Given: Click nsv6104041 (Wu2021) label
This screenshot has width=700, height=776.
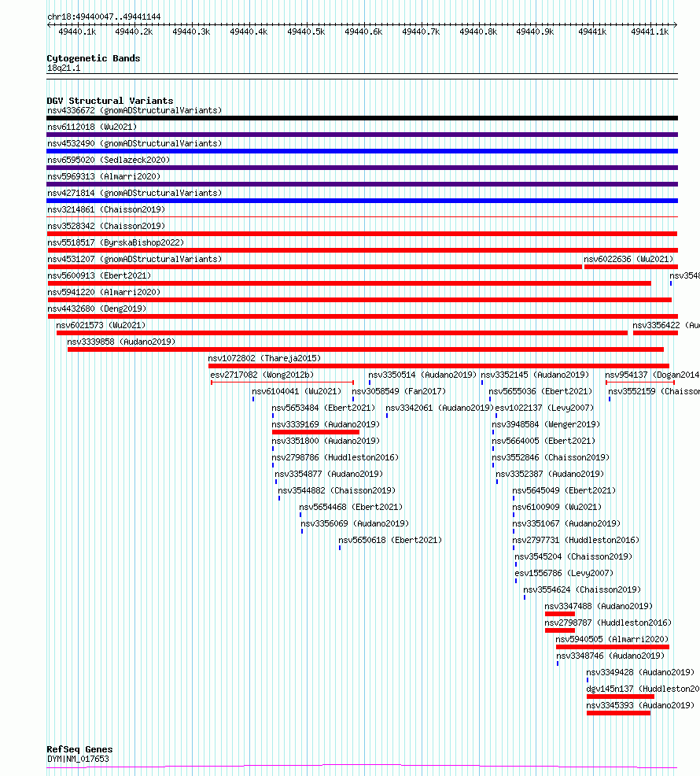Looking at the screenshot, I should [297, 391].
